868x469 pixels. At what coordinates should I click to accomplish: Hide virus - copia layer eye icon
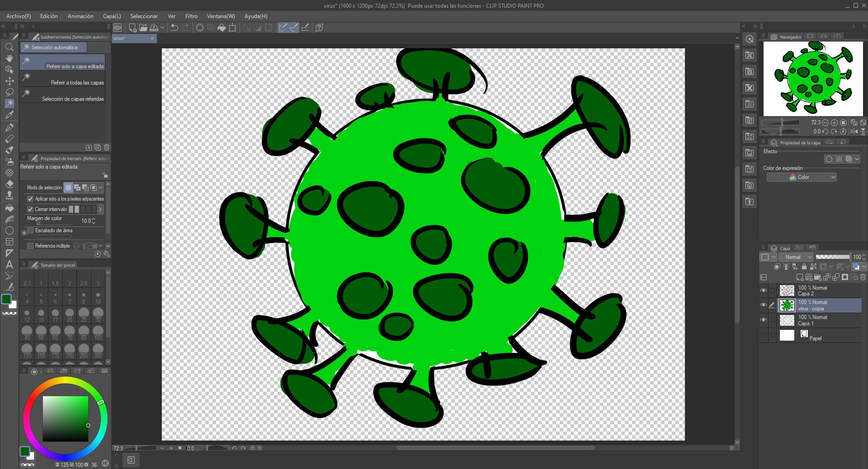[x=764, y=305]
